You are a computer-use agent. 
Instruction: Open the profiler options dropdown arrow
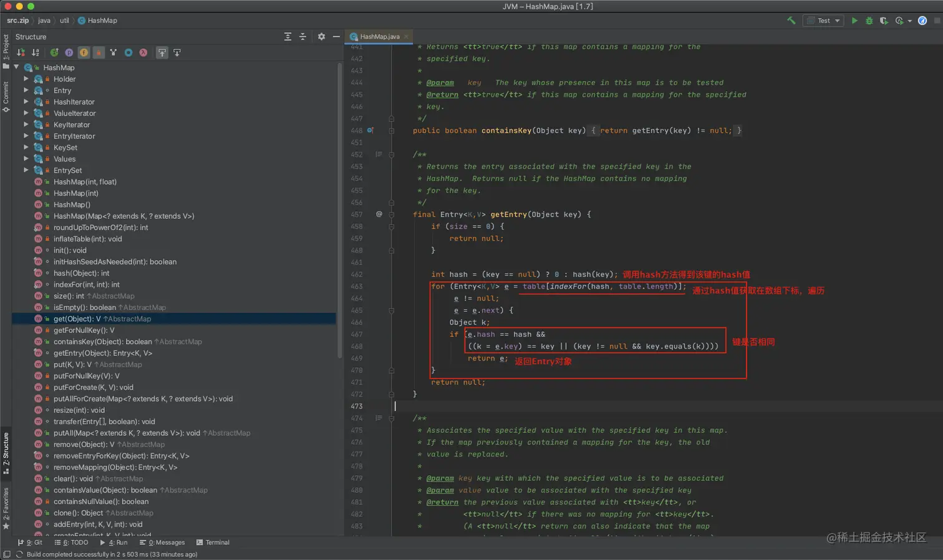point(910,21)
